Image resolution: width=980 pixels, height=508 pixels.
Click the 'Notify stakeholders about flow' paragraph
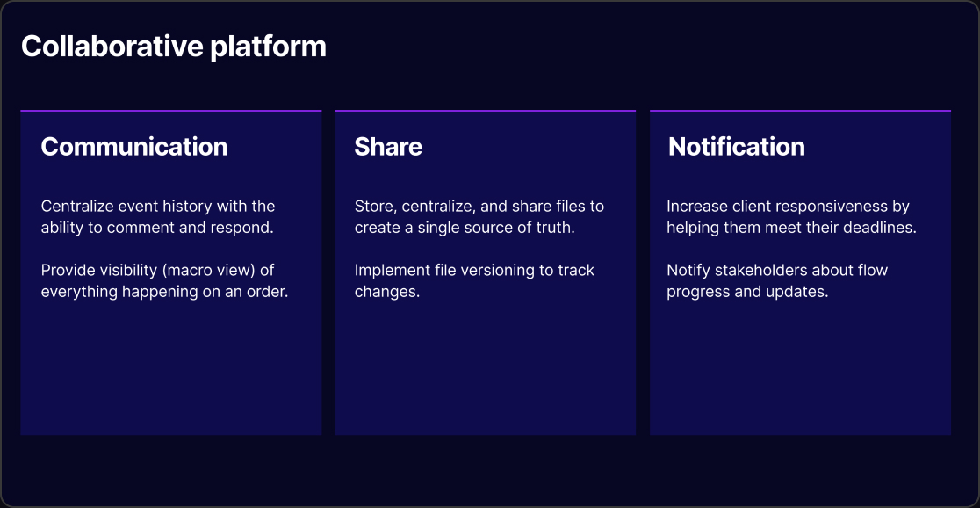777,281
